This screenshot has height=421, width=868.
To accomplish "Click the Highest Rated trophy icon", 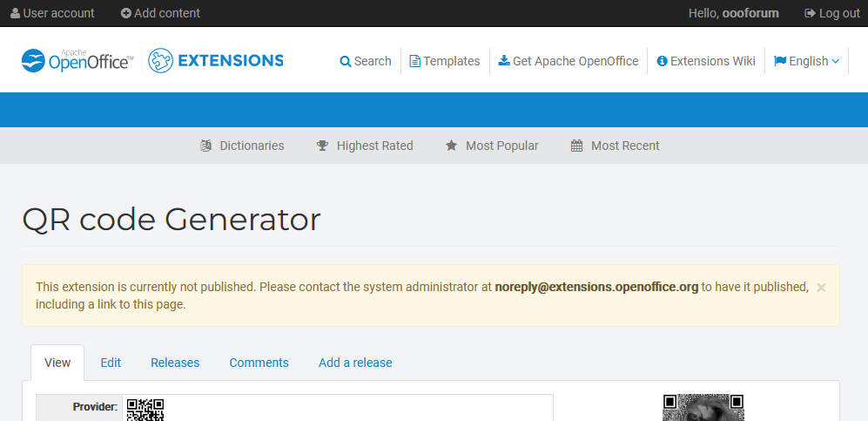I will pyautogui.click(x=322, y=146).
